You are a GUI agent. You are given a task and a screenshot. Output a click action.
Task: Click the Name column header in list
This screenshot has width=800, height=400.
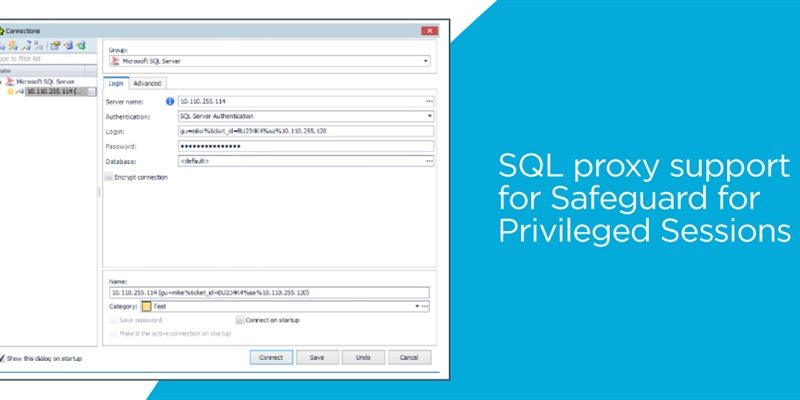42,71
